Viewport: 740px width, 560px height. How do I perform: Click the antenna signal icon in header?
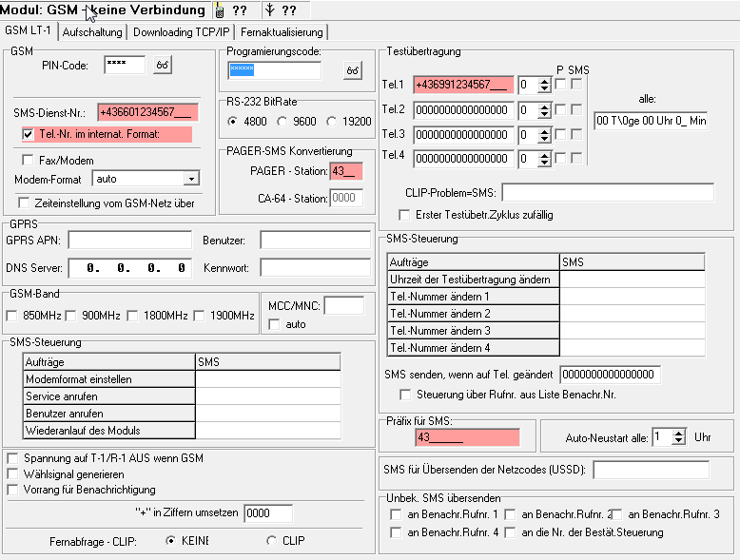point(269,10)
